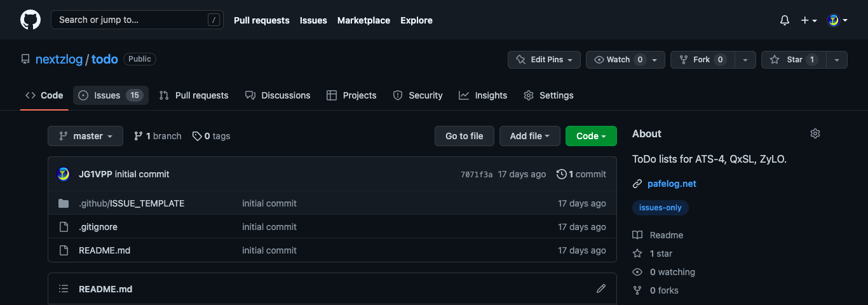Open the Edit Pins dropdown

click(x=544, y=60)
